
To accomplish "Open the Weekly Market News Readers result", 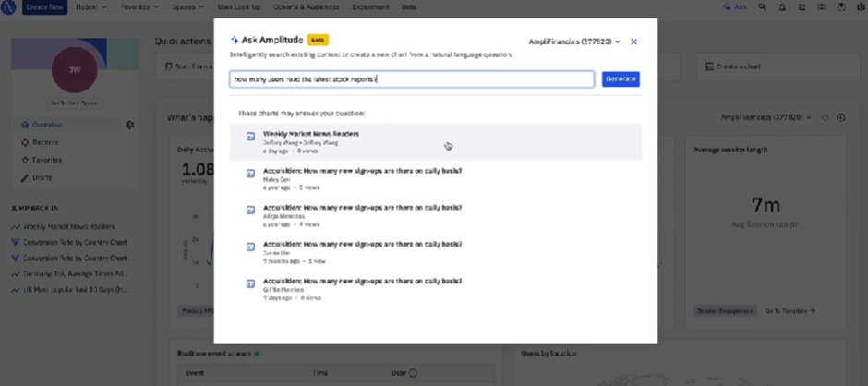I will tap(310, 134).
